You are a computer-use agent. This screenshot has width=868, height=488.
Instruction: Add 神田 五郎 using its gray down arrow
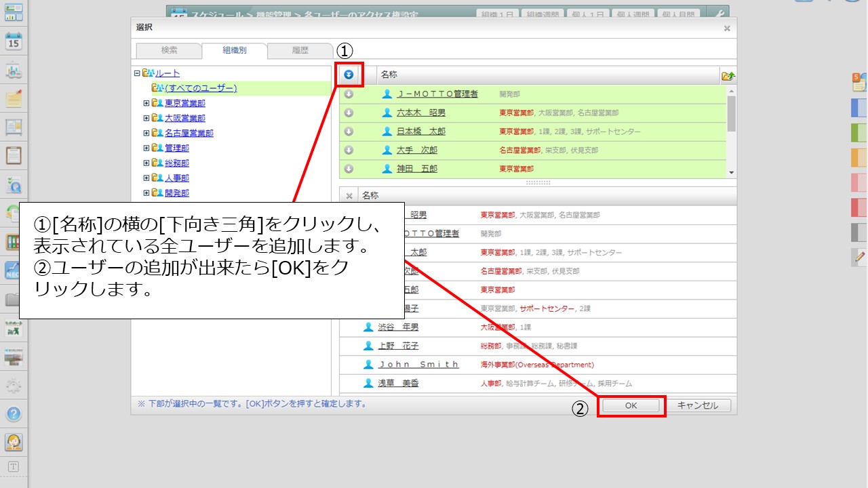point(349,169)
